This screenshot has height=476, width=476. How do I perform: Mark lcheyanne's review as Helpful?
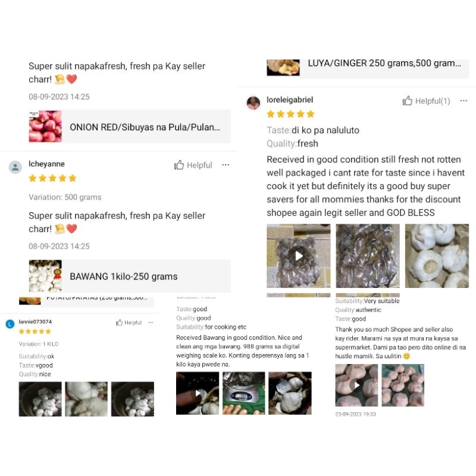pos(193,165)
